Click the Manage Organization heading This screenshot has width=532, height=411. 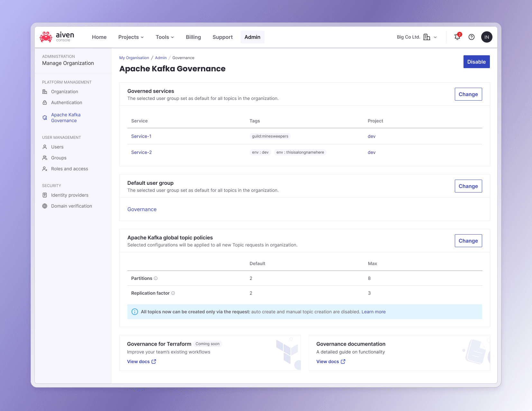point(68,63)
